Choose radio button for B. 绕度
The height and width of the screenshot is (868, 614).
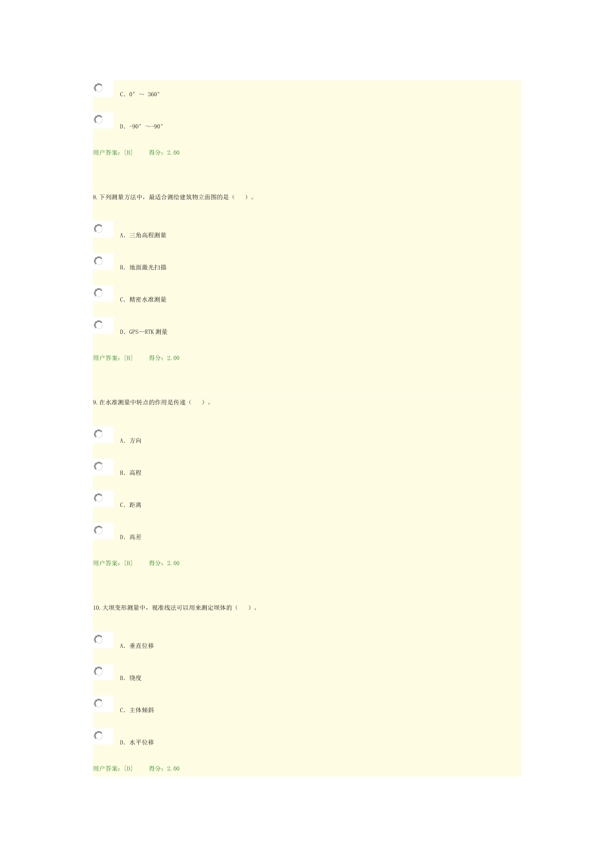(x=98, y=672)
